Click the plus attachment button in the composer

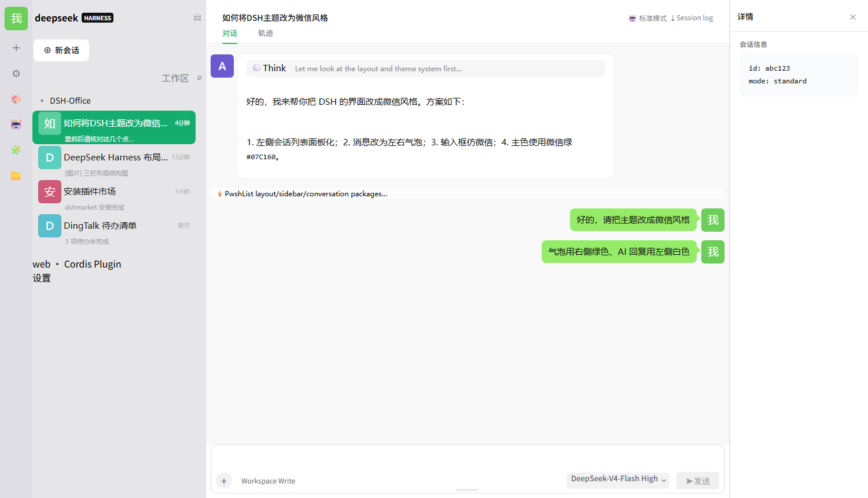224,481
